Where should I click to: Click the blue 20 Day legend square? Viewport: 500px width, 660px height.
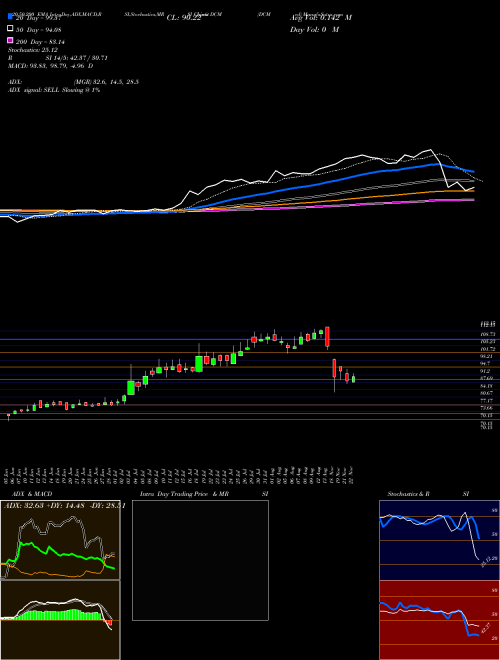(10, 17)
